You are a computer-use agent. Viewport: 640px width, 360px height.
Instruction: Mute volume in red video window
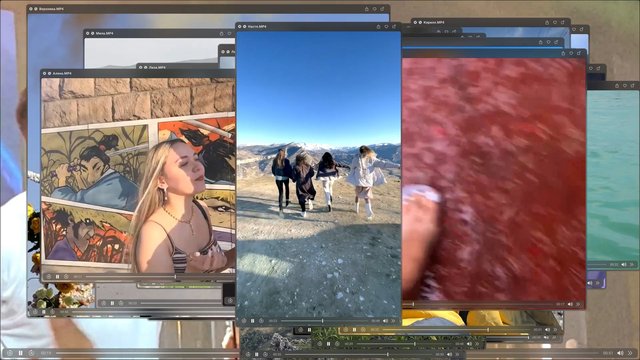coord(570,304)
